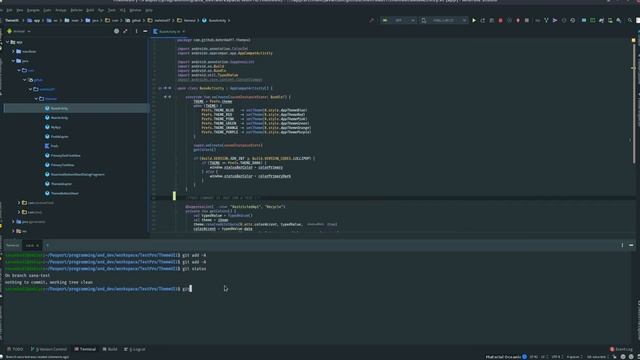Open the search everywhere magnifier icon
640x360 pixels.
(630, 20)
